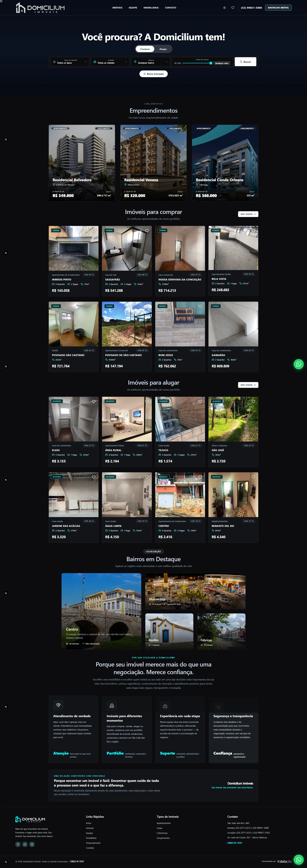Toggle heart on Nossa Senhora da Conceição card
This screenshot has height=868, width=307.
[x=200, y=231]
